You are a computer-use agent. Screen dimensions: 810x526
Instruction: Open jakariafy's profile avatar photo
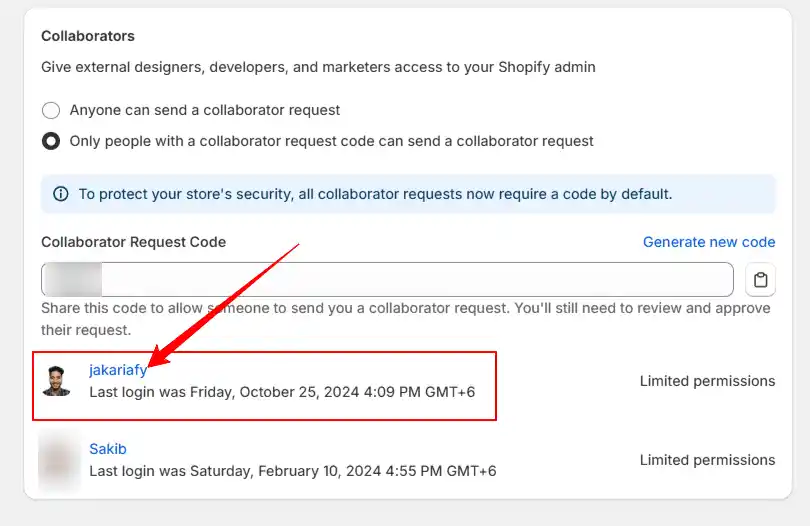pos(56,381)
